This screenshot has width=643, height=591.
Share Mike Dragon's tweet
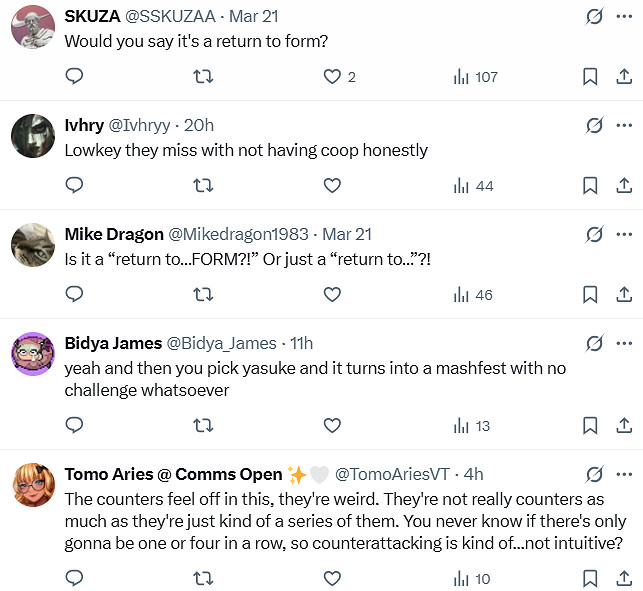click(x=623, y=294)
